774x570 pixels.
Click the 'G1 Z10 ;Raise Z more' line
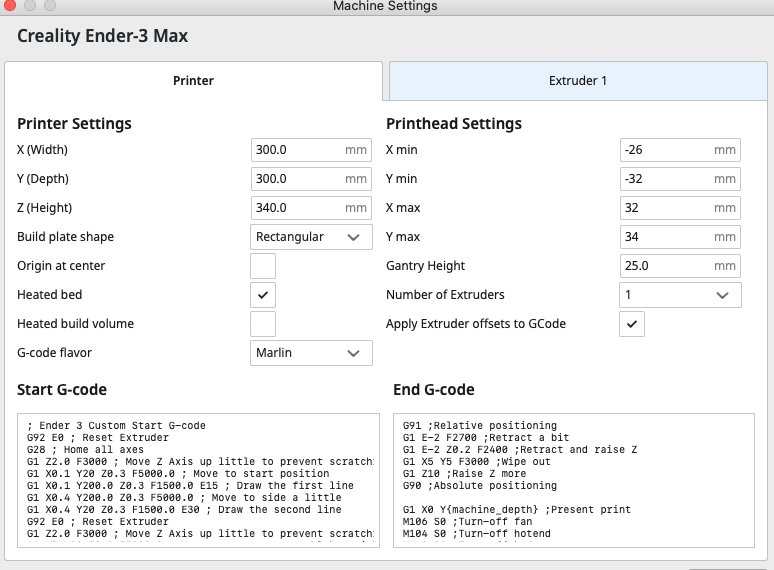coord(464,474)
